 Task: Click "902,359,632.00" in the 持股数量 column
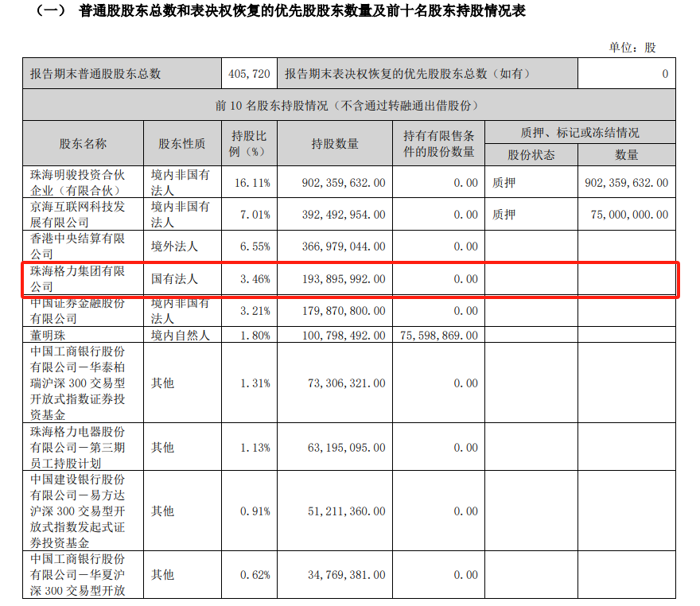344,183
